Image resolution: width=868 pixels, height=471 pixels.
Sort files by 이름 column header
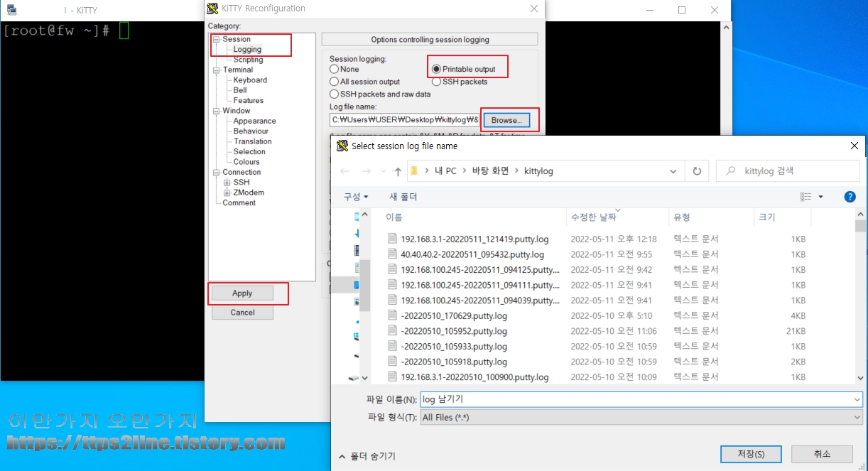473,217
